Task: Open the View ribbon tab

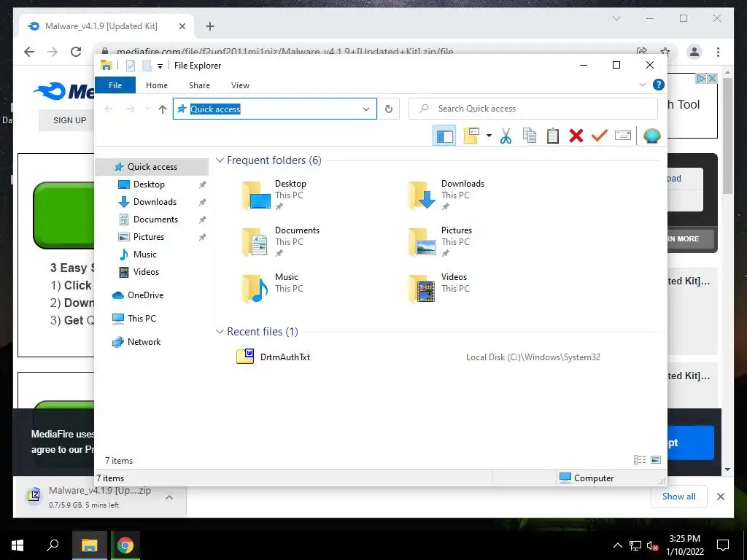Action: point(240,85)
